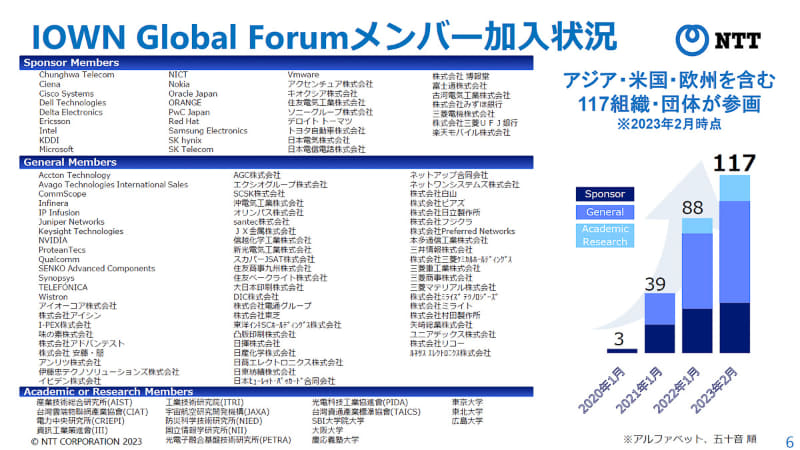Viewport: 800px width, 450px height.
Task: Click the ※2023年2月時点 note
Action: tap(669, 124)
